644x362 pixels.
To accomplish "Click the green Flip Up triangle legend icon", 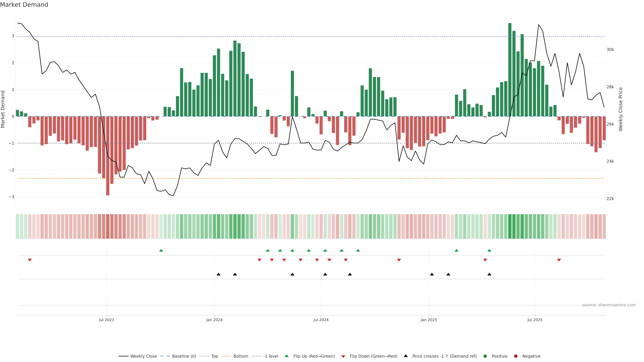I will coord(286,356).
